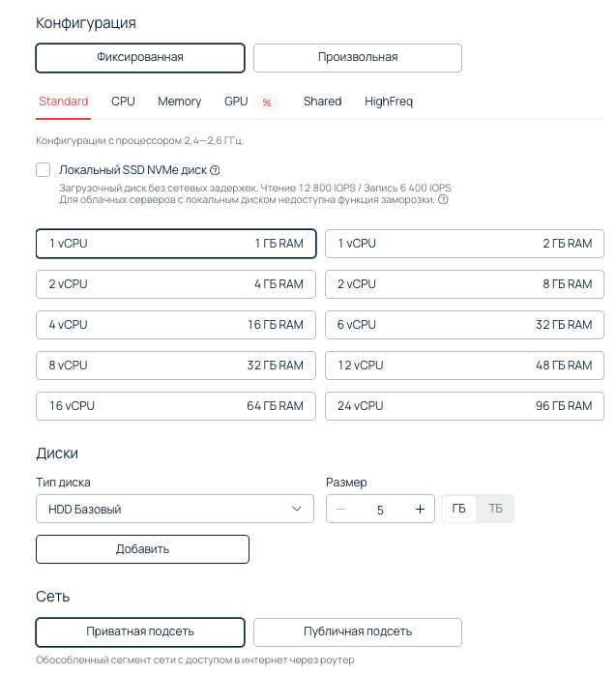Image resolution: width=616 pixels, height=674 pixels.
Task: Open the Memory configurations tab
Action: click(179, 102)
